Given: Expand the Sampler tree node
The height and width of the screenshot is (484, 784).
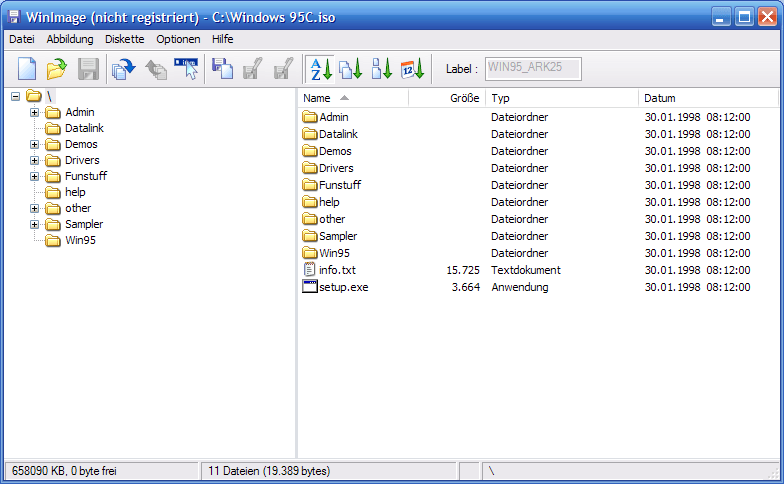Looking at the screenshot, I should tap(34, 224).
